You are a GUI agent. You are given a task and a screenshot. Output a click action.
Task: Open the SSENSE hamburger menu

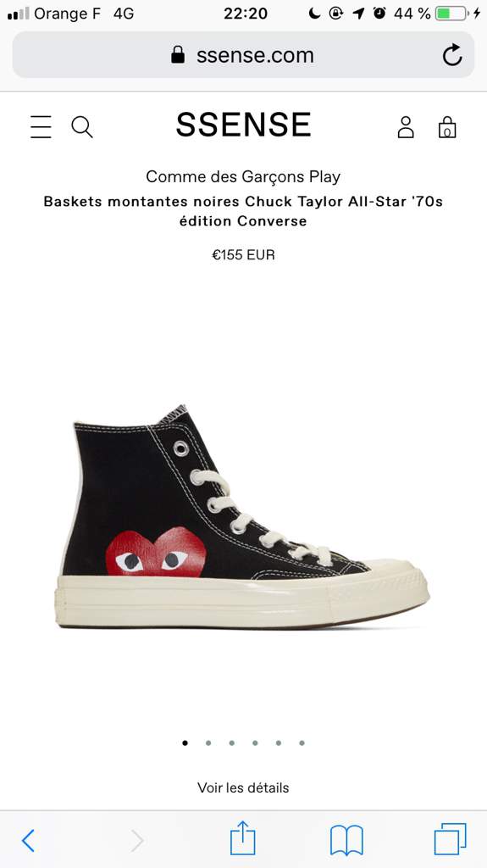[41, 127]
